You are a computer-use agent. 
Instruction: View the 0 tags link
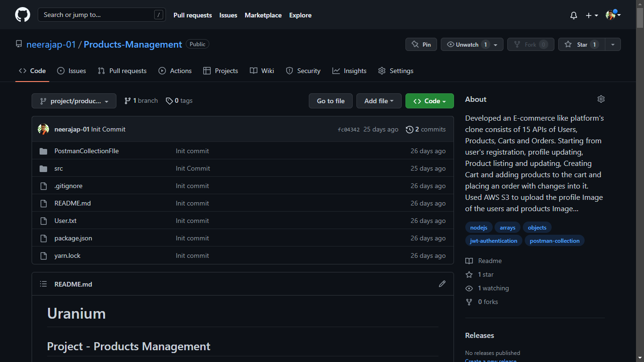click(179, 101)
